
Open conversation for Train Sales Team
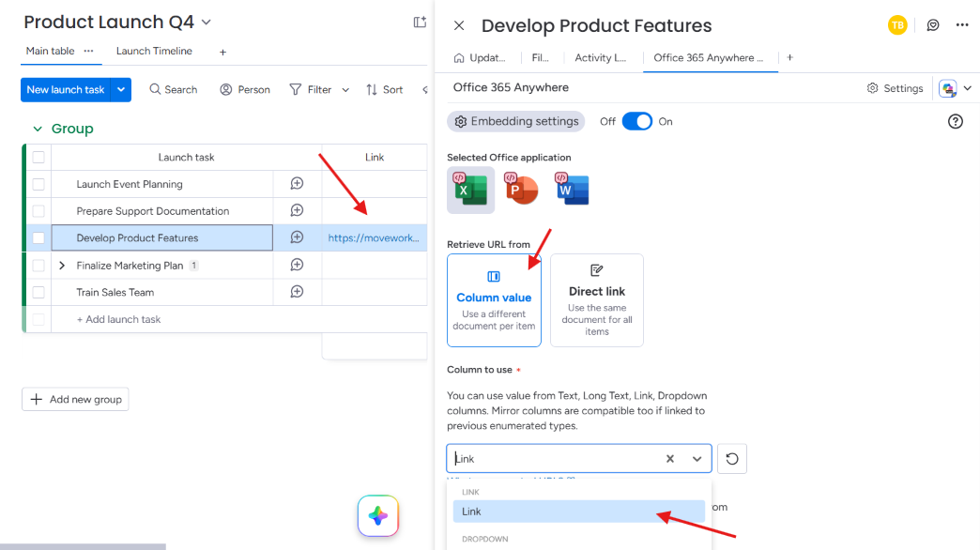click(297, 292)
